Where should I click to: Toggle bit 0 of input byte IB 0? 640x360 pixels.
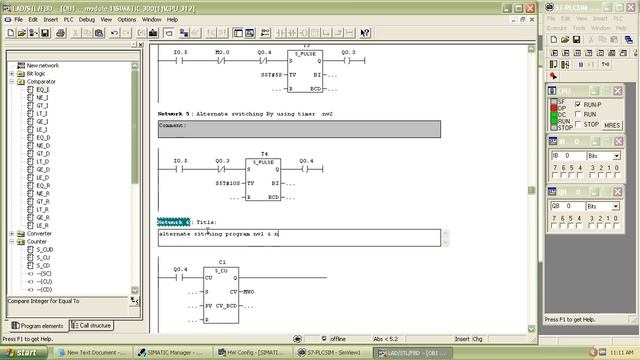click(617, 175)
